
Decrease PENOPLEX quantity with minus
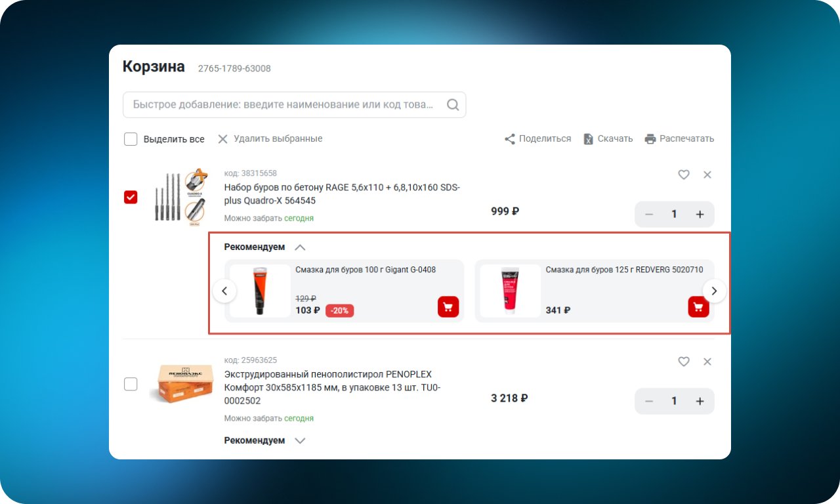[649, 401]
